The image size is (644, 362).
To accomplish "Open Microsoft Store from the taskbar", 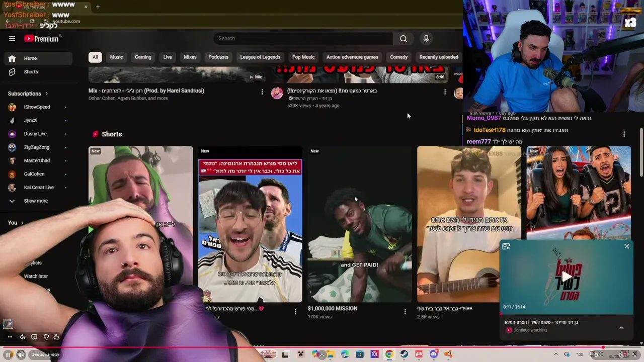I will 360,354.
